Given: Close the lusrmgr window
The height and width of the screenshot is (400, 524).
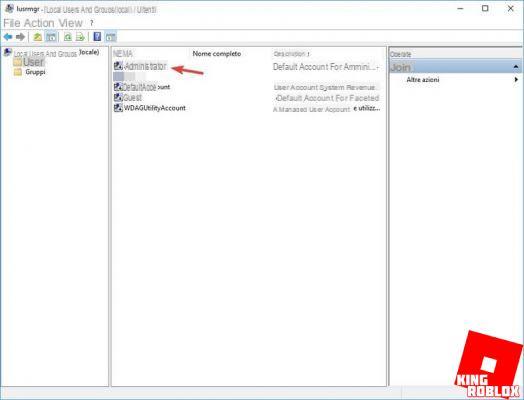Looking at the screenshot, I should click(x=511, y=9).
